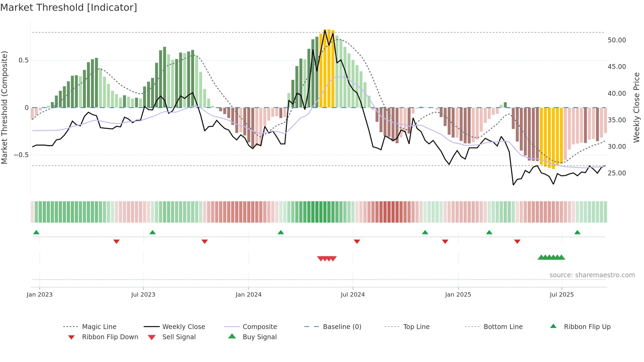Toggle the Composite legend entry
This screenshot has width=644, height=362.
250,327
